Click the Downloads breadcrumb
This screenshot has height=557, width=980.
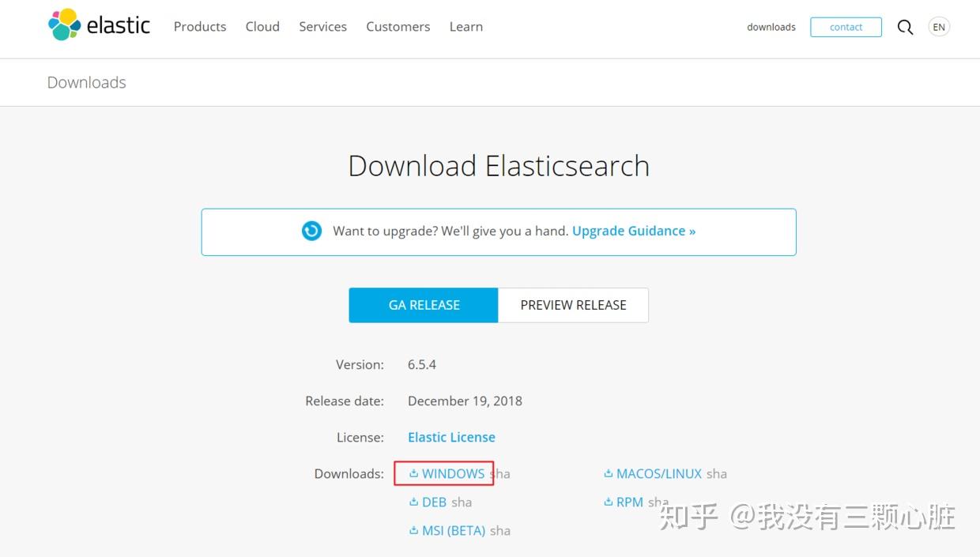tap(86, 82)
